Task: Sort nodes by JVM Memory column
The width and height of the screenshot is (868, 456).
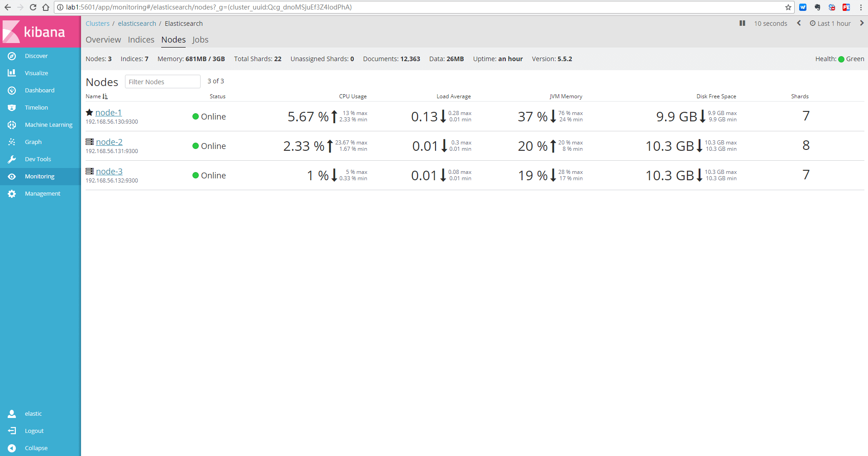Action: 566,96
